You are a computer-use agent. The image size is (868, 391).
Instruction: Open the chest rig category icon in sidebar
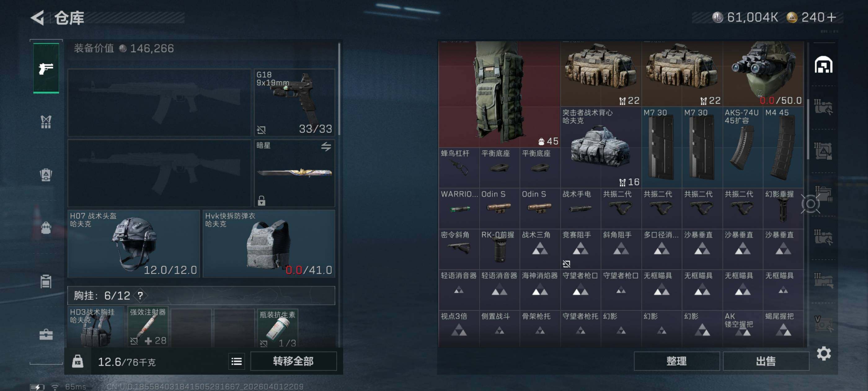(46, 122)
